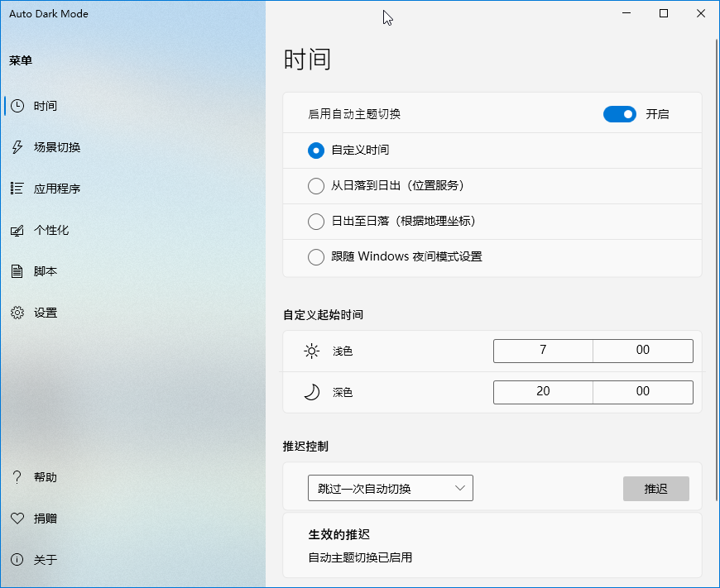Click the document icon beside 脚本

[17, 271]
